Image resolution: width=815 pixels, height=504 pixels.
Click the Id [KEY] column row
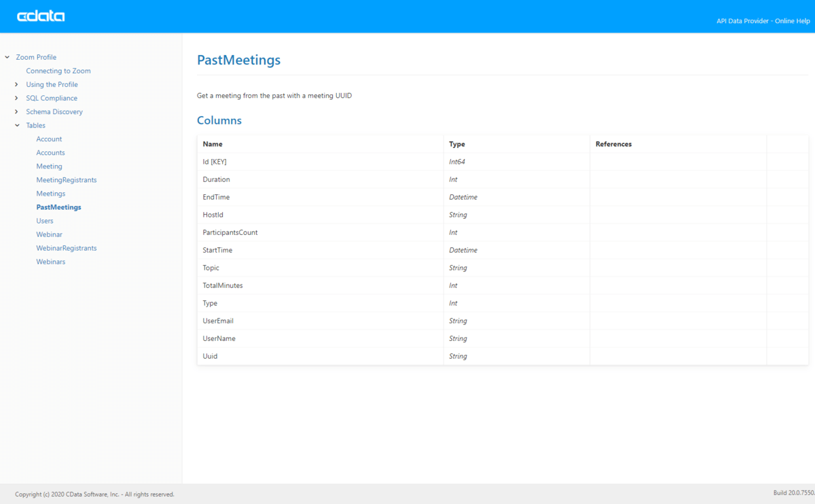[x=215, y=162]
